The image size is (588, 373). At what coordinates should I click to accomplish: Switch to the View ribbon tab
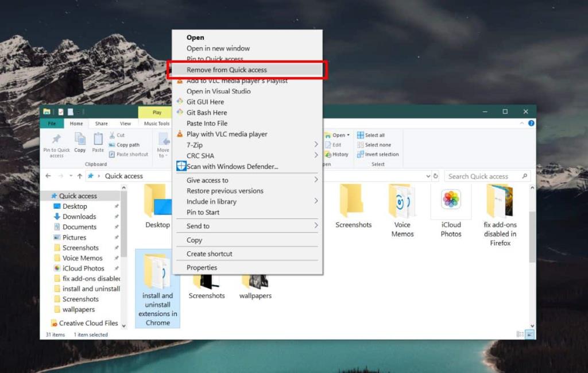(x=125, y=123)
